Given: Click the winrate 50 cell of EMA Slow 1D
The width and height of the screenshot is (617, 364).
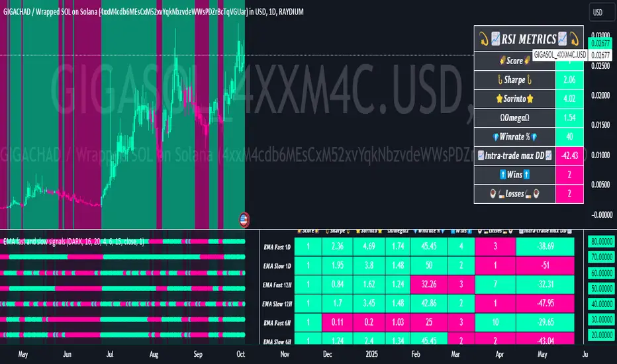Looking at the screenshot, I should tap(429, 265).
